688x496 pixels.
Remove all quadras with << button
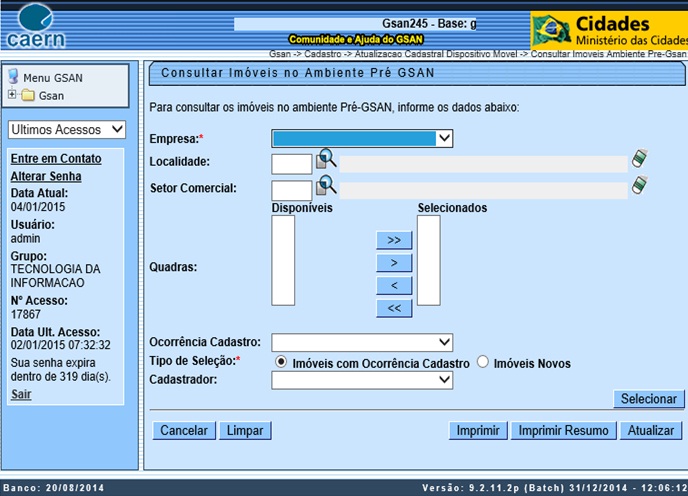394,308
